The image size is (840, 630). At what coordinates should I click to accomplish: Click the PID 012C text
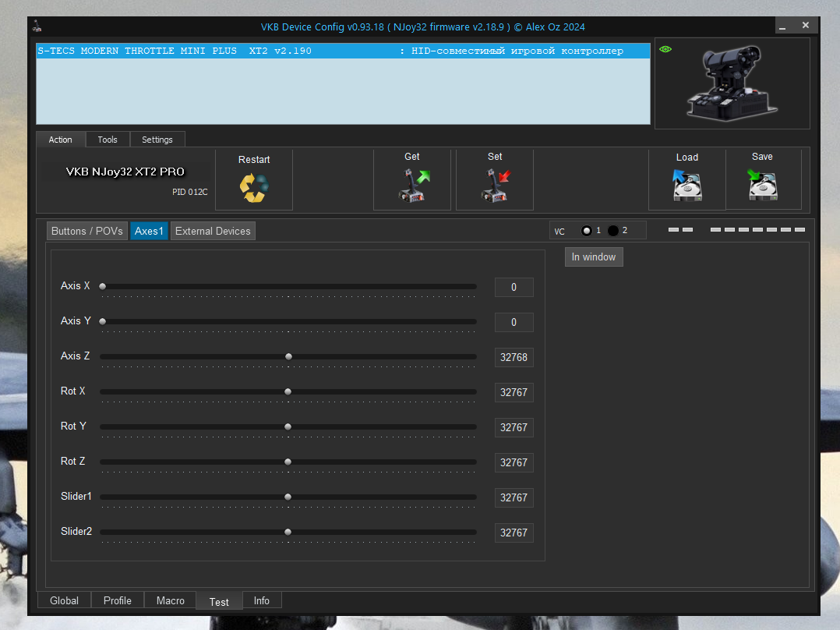click(x=189, y=192)
